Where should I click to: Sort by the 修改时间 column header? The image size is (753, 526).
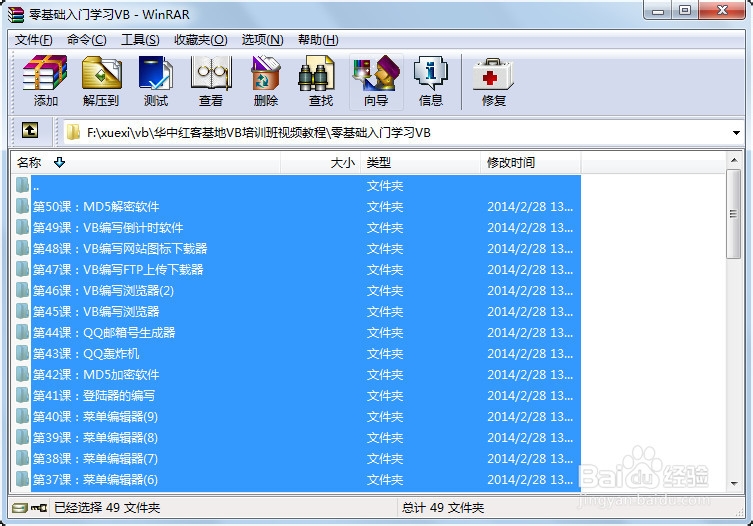[531, 163]
